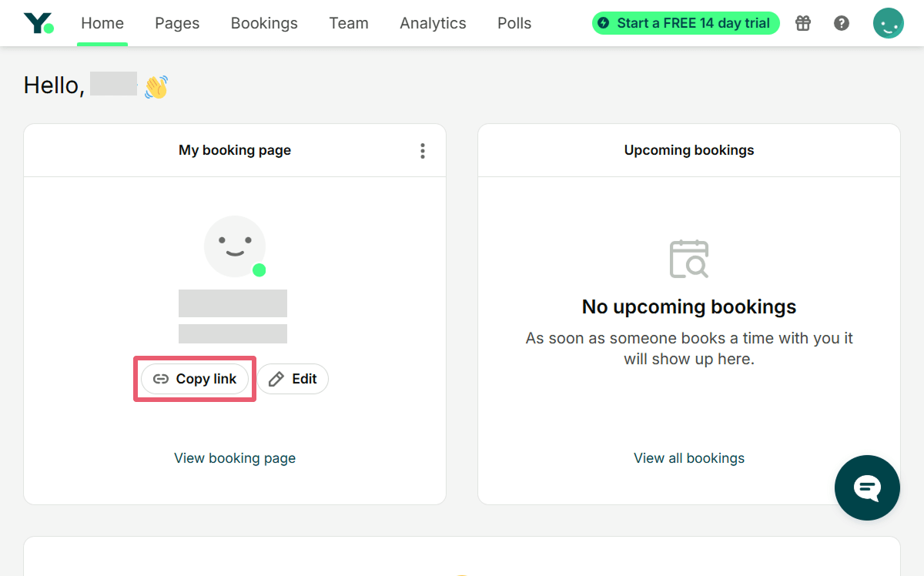924x576 pixels.
Task: Open the Team tab
Action: 349,23
